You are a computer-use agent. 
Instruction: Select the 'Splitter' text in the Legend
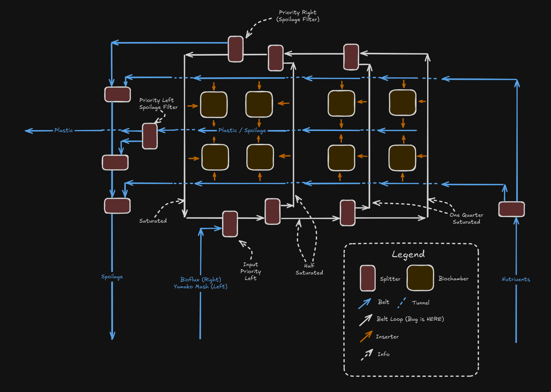pyautogui.click(x=390, y=279)
